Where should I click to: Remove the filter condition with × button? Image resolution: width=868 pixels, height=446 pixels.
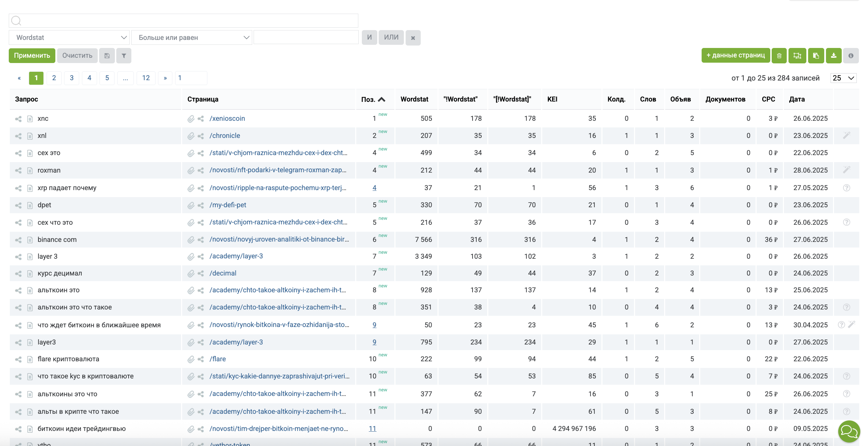(413, 38)
